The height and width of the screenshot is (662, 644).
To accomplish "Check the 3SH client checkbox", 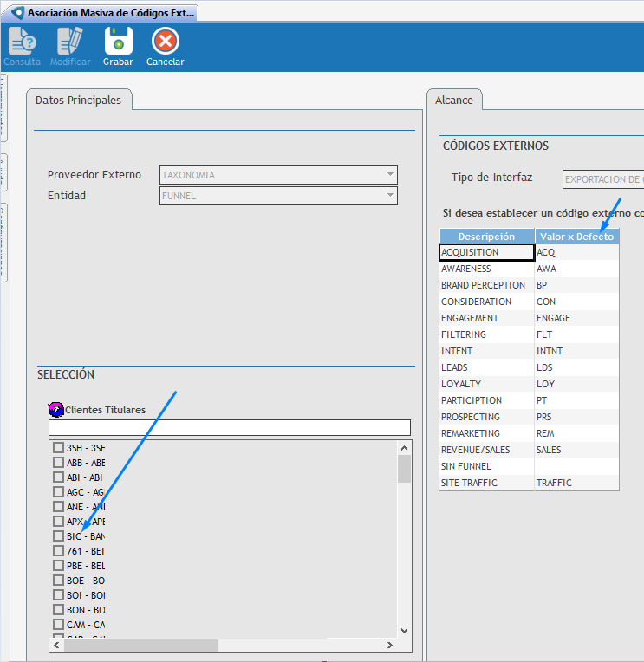I will (x=59, y=448).
